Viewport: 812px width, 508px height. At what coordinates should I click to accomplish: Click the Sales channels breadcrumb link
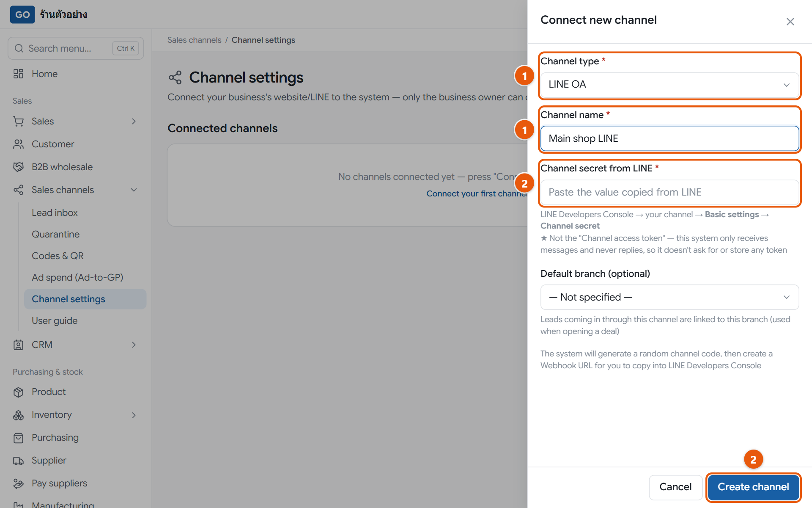pyautogui.click(x=194, y=40)
